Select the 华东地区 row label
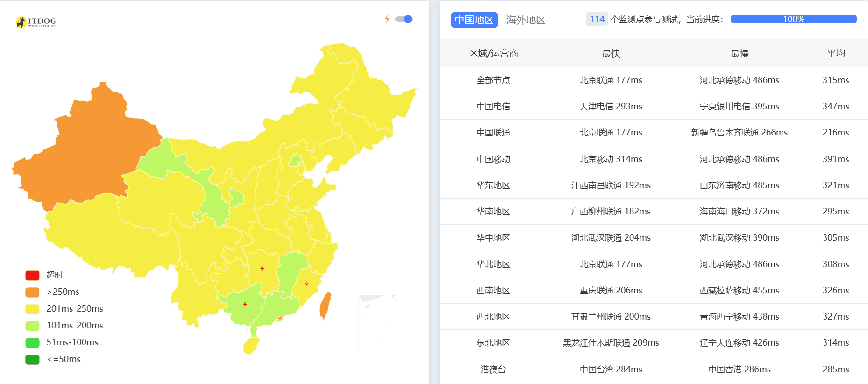The image size is (868, 384). tap(493, 185)
